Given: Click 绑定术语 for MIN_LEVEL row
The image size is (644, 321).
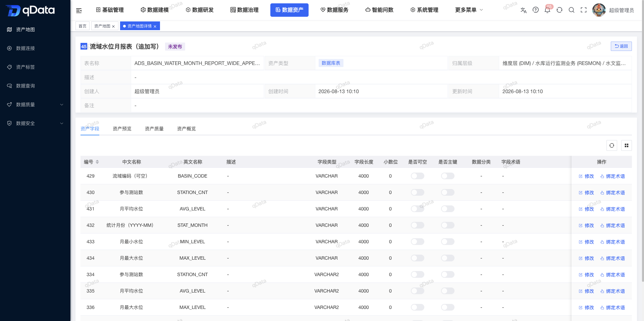Looking at the screenshot, I should tap(612, 242).
